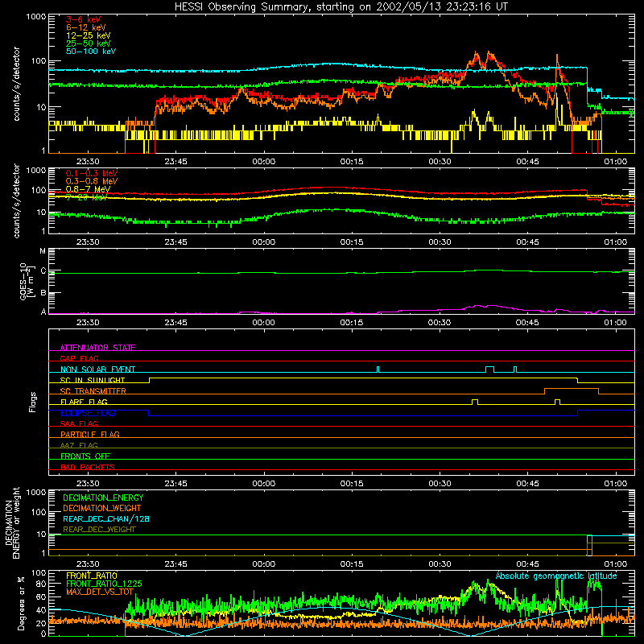Click the FLARE_FLAG label
Image resolution: width=644 pixels, height=644 pixels.
pos(84,402)
